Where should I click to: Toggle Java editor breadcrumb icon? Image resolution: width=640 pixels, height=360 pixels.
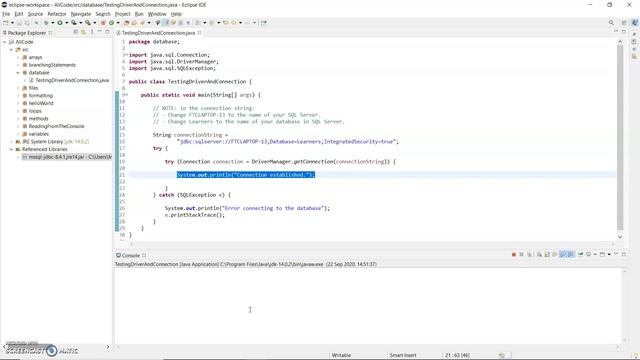157,23
